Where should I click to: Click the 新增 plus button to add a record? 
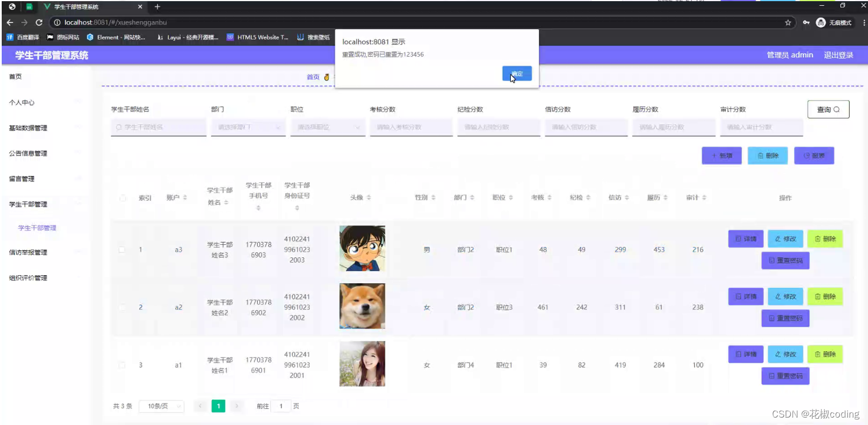coord(721,155)
